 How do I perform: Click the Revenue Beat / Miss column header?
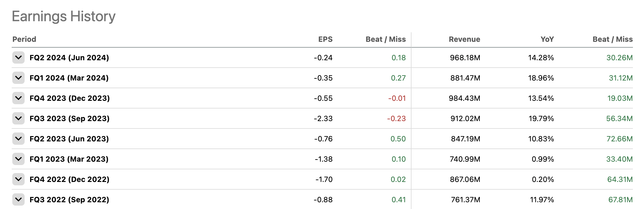[x=613, y=39]
